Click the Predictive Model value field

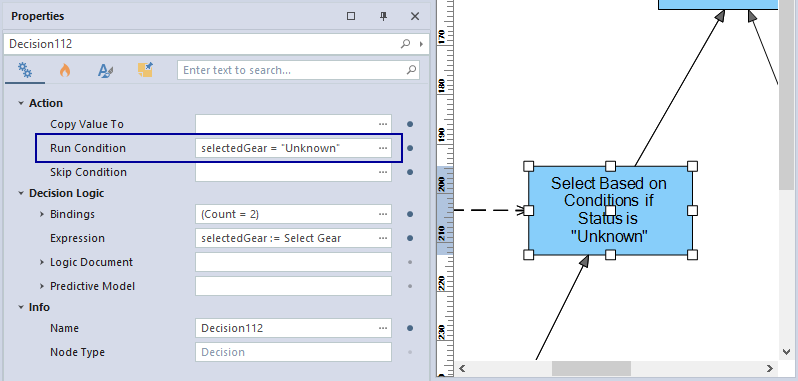[293, 286]
